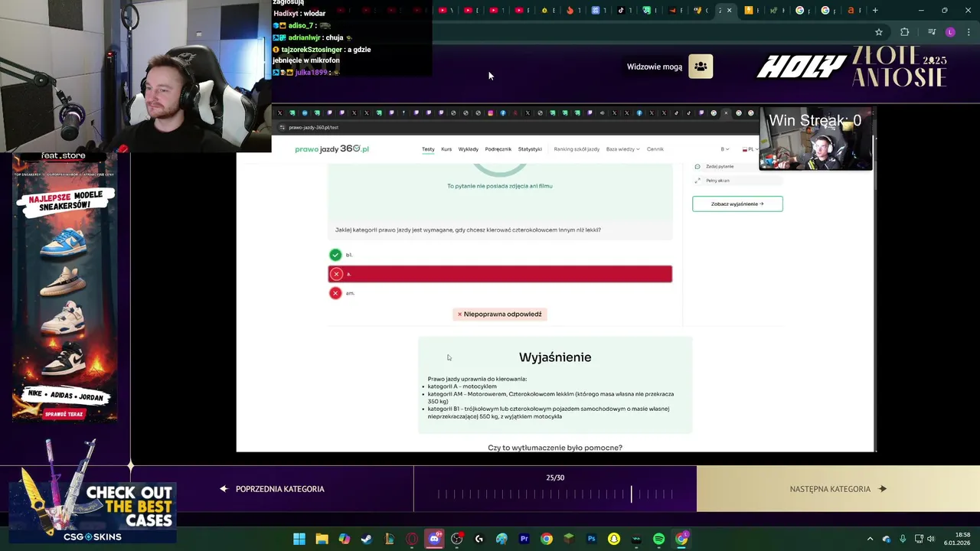Close the active browser tab

pyautogui.click(x=729, y=10)
